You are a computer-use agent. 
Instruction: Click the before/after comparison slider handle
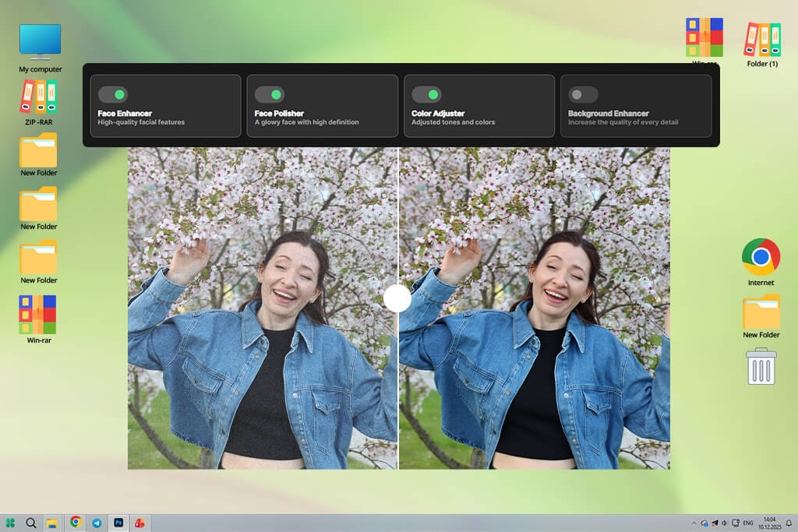(397, 298)
